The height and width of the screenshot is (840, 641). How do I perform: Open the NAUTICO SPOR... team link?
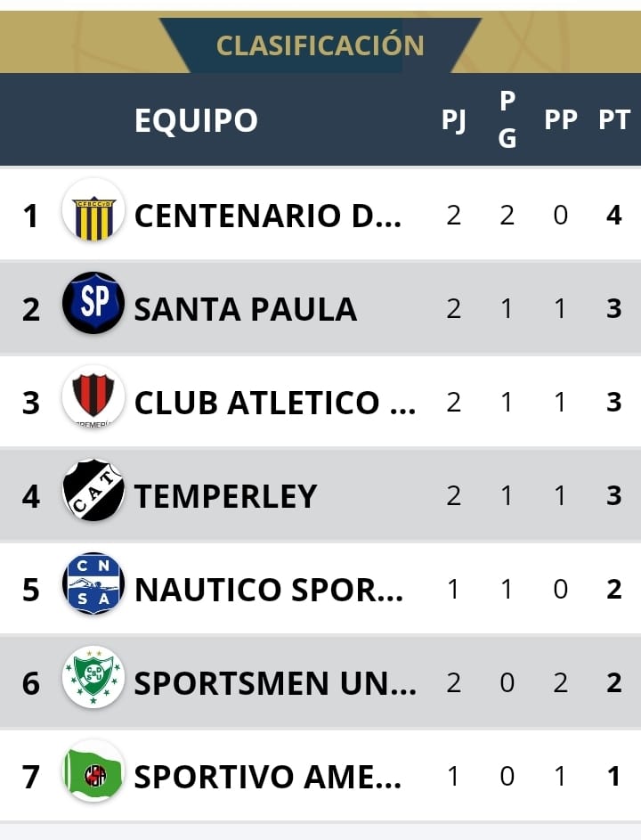coord(269,589)
